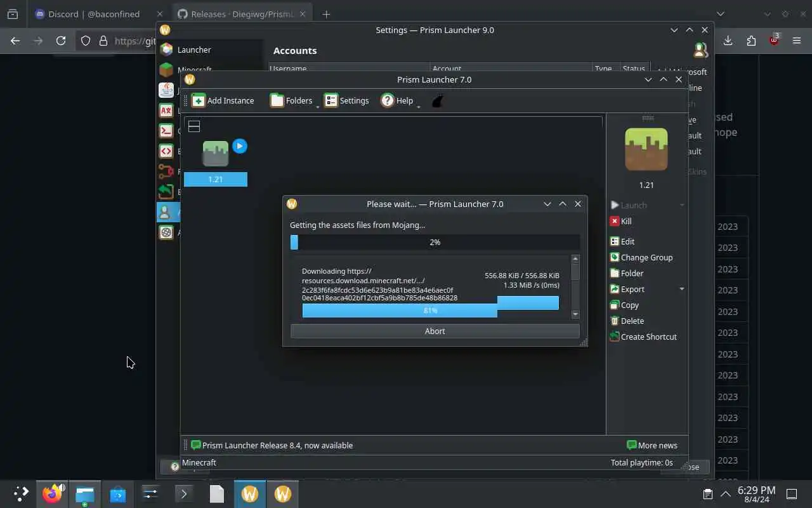This screenshot has width=812, height=508.
Task: Open the Language page icon in Settings sidebar
Action: coord(166,110)
